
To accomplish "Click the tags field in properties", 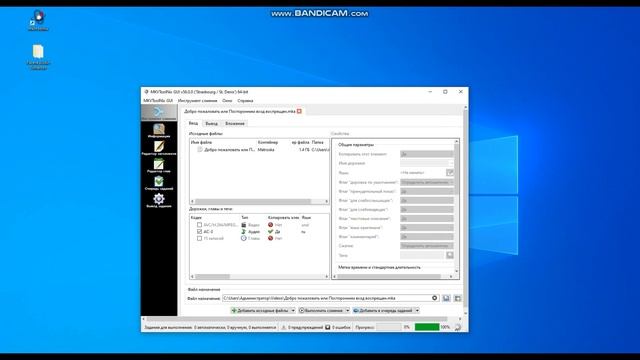I will click(x=422, y=255).
